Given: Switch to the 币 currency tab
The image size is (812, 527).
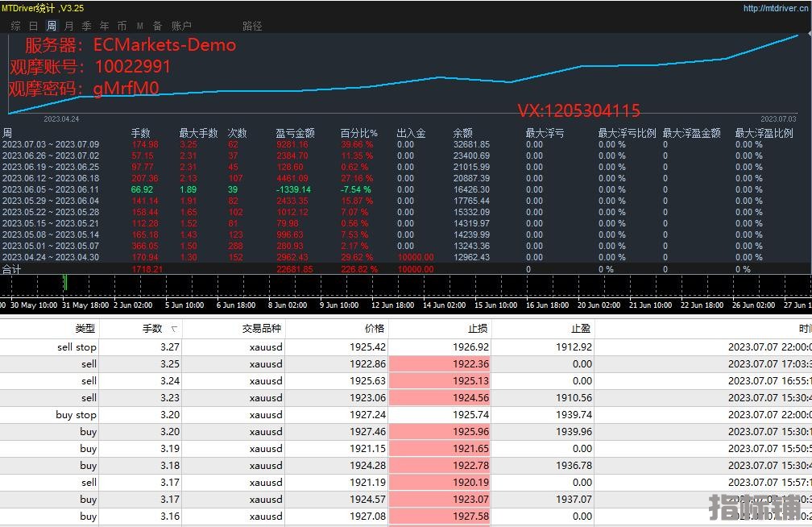Looking at the screenshot, I should pyautogui.click(x=122, y=26).
